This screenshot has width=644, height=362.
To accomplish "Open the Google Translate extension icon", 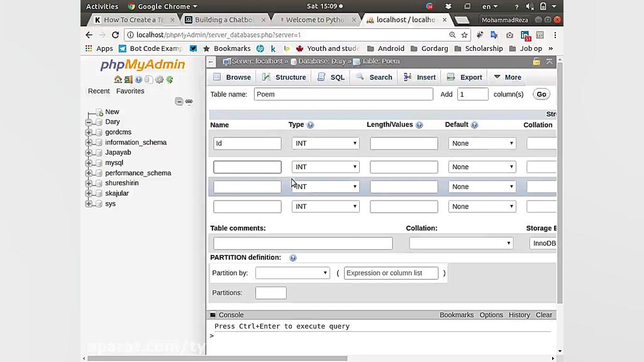I will pyautogui.click(x=494, y=35).
